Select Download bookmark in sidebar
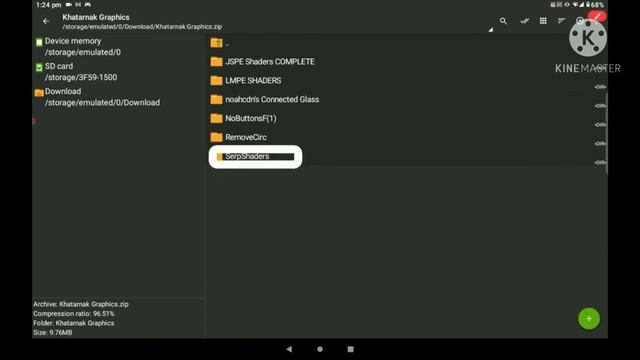The height and width of the screenshot is (360, 640). tap(118, 97)
